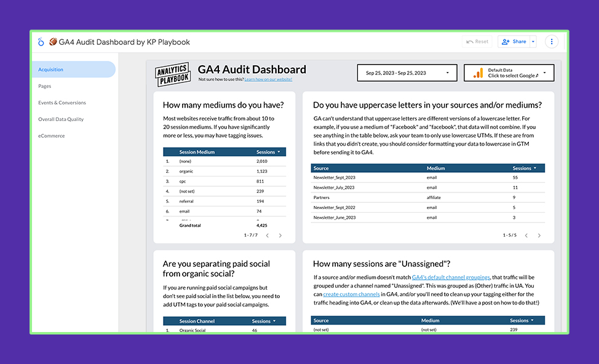
Task: Open the Events & Conversions page
Action: [x=62, y=103]
